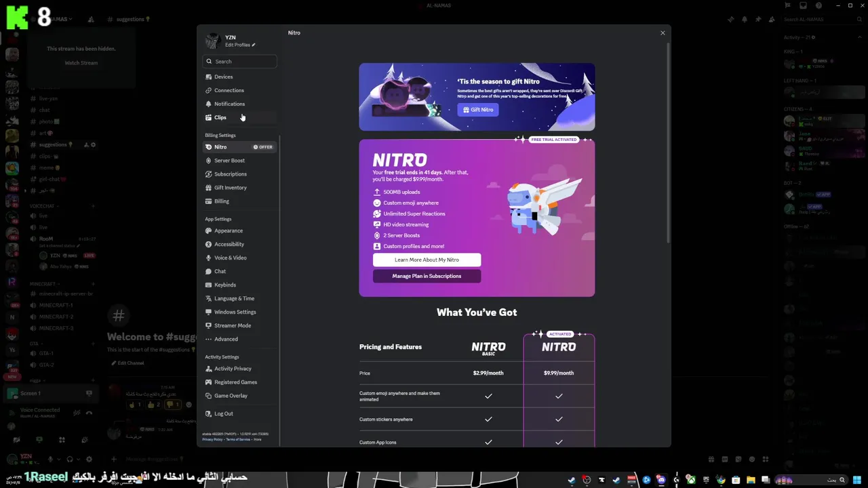
Task: Open Clips settings
Action: [x=239, y=117]
